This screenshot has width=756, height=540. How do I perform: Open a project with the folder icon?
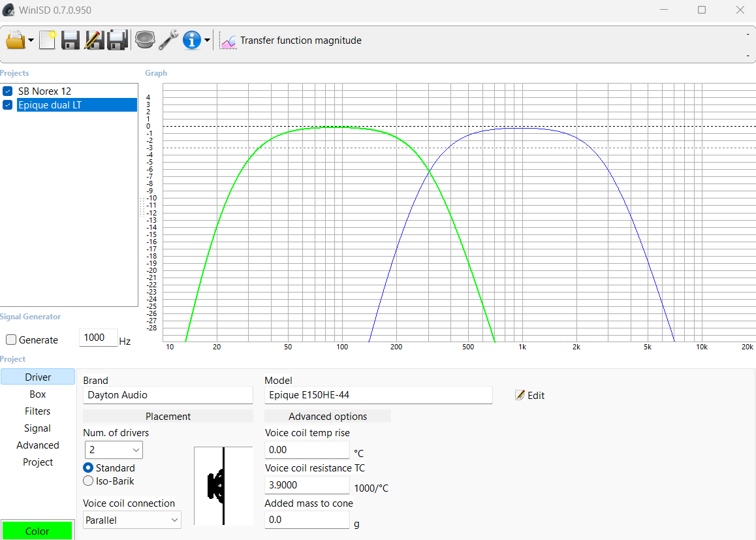tap(16, 40)
